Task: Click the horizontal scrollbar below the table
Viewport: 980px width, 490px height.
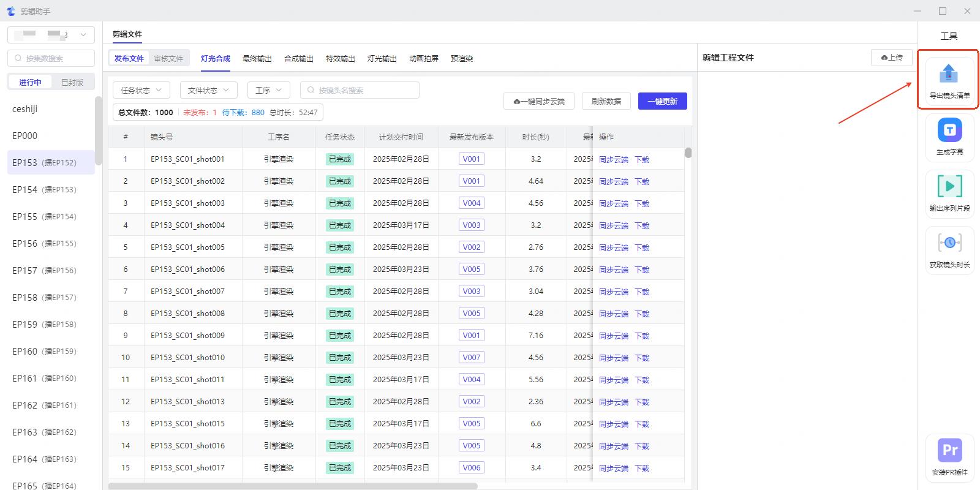Action: tap(293, 486)
